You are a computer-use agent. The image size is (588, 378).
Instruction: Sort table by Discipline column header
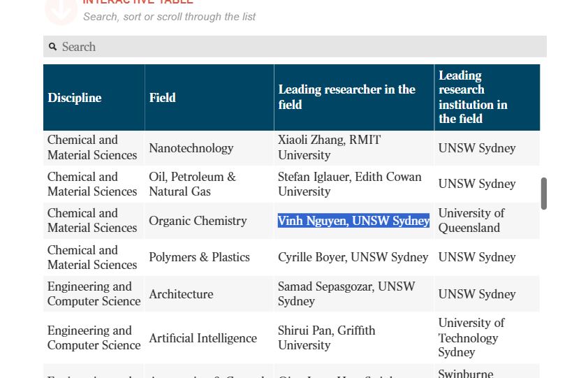coord(75,98)
